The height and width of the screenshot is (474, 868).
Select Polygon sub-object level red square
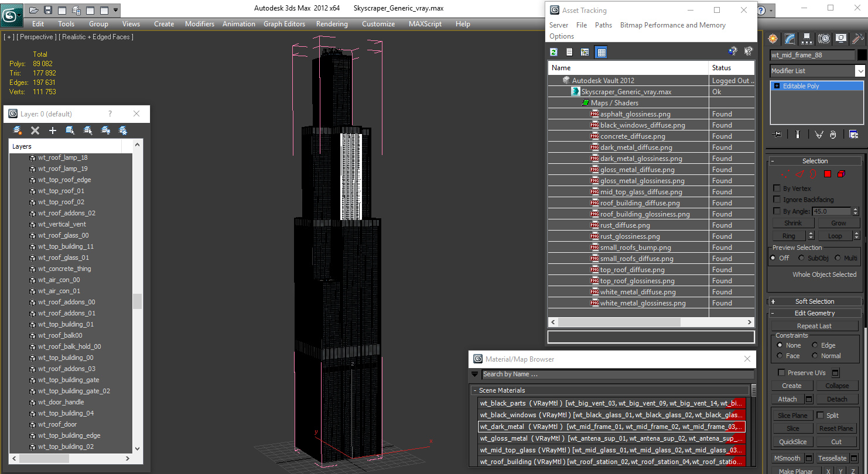pos(828,174)
